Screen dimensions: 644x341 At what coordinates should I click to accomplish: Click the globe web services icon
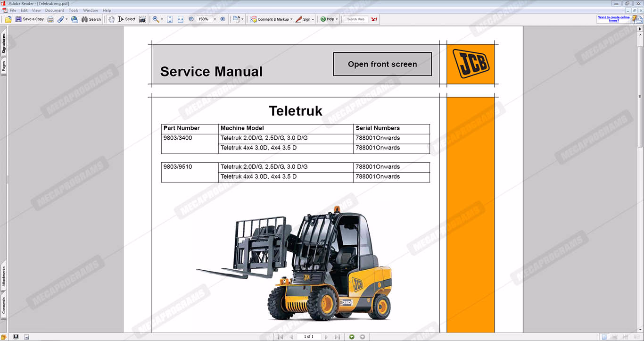coord(74,19)
